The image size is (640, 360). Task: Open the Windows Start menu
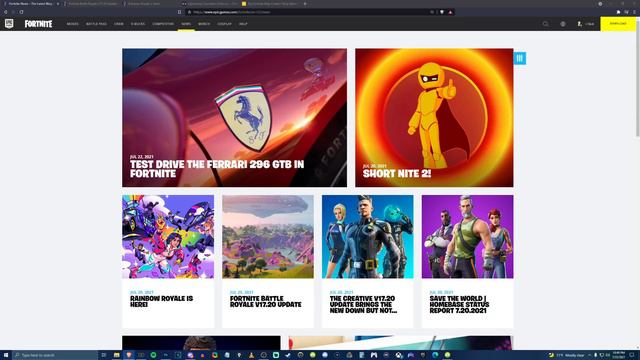[x=6, y=355]
